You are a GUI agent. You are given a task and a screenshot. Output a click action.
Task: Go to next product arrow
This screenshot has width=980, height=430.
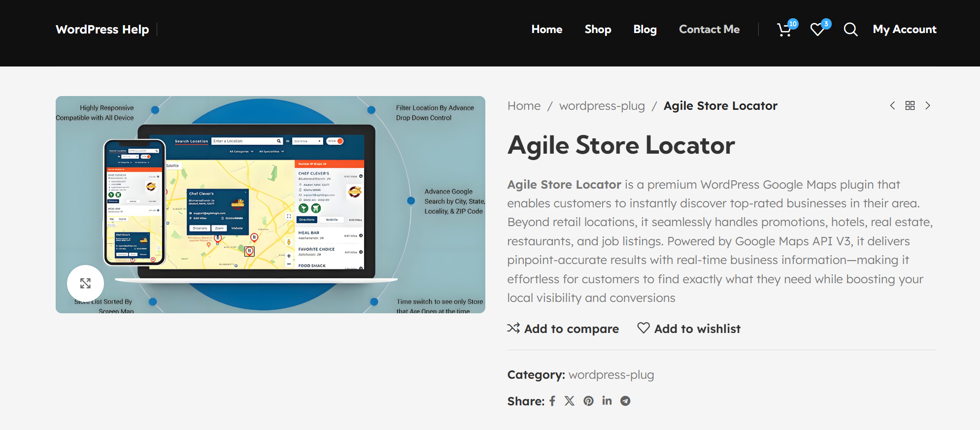(928, 105)
